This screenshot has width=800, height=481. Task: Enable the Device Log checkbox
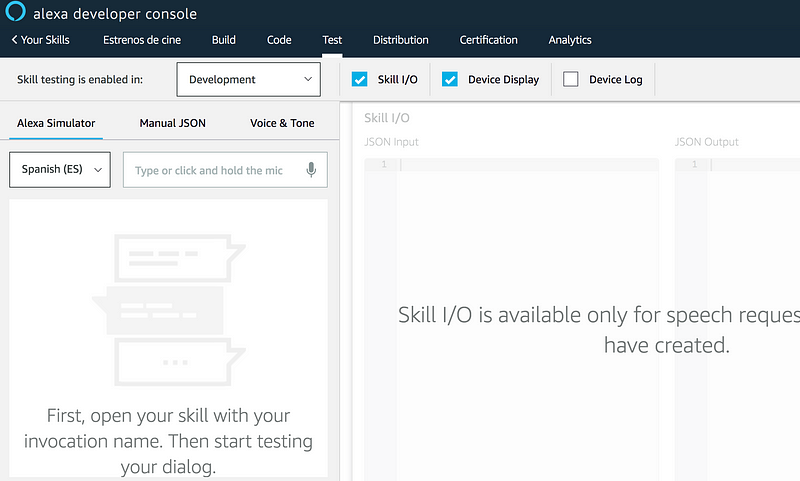[571, 79]
